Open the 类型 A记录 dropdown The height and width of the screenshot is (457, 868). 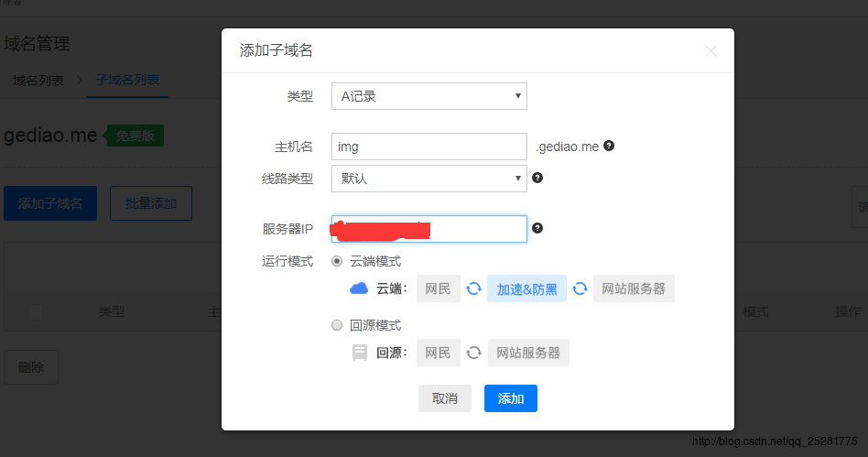429,95
